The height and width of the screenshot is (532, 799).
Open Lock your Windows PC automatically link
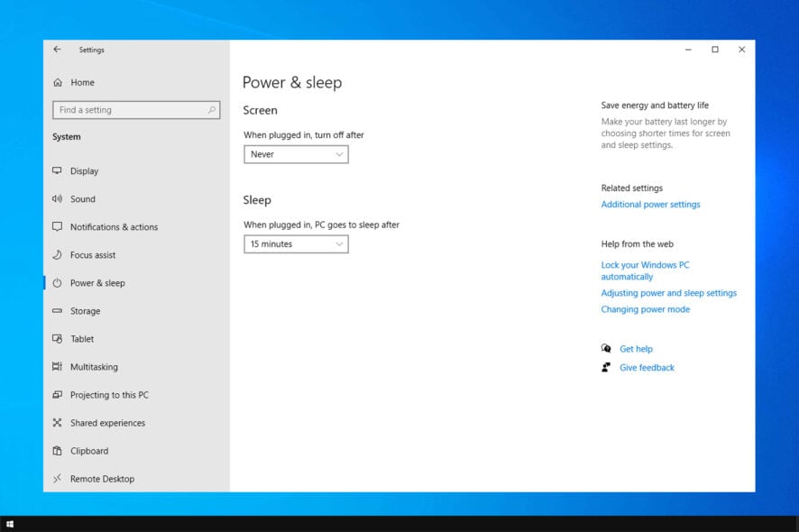[x=645, y=271]
